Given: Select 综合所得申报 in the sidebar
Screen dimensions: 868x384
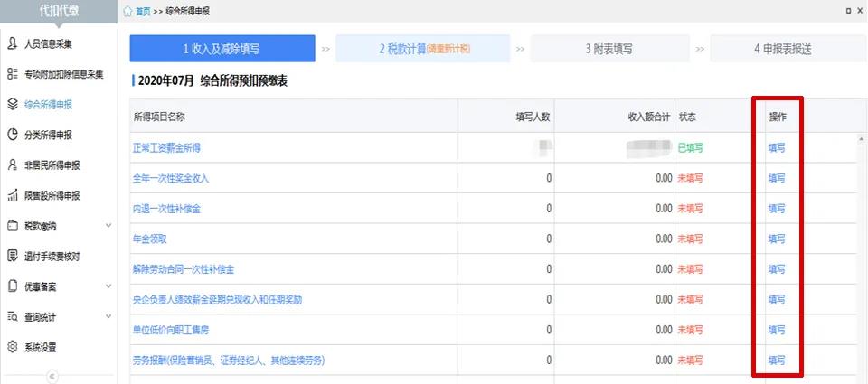Looking at the screenshot, I should tap(48, 105).
